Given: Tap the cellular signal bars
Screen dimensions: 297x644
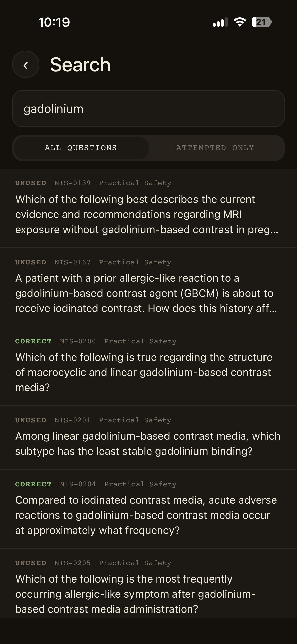Looking at the screenshot, I should tap(220, 22).
